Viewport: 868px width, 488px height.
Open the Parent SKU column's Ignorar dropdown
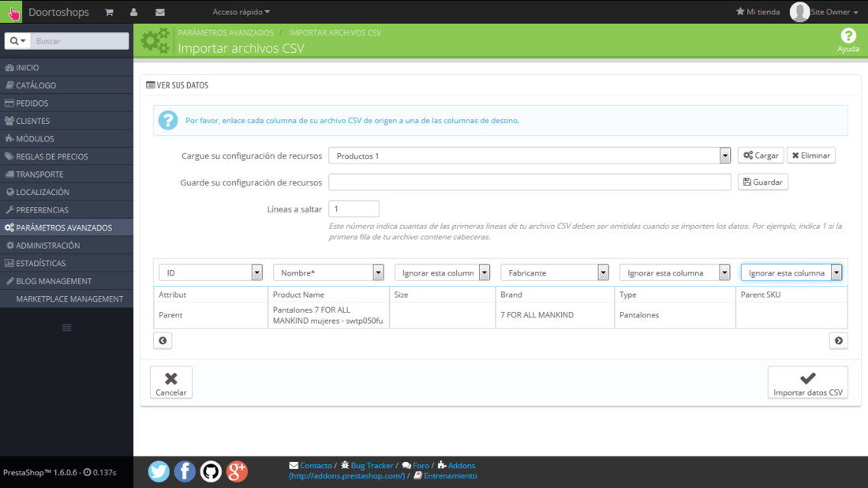click(x=791, y=272)
